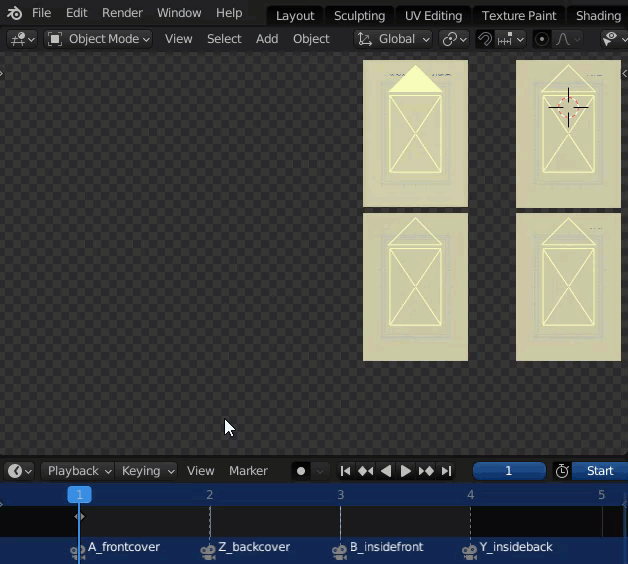This screenshot has width=628, height=564.
Task: Play the animation forward
Action: (x=406, y=471)
